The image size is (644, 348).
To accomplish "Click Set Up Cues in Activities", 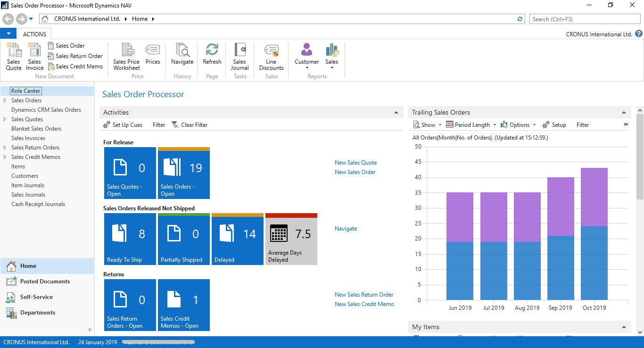I will pos(123,125).
